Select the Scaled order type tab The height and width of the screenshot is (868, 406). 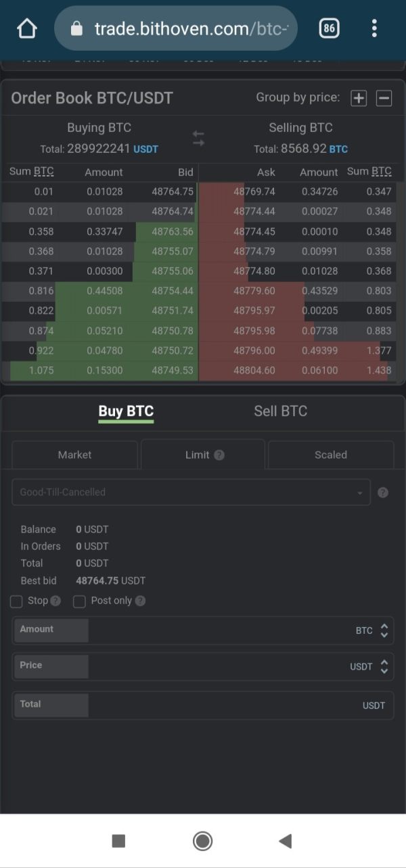click(331, 455)
